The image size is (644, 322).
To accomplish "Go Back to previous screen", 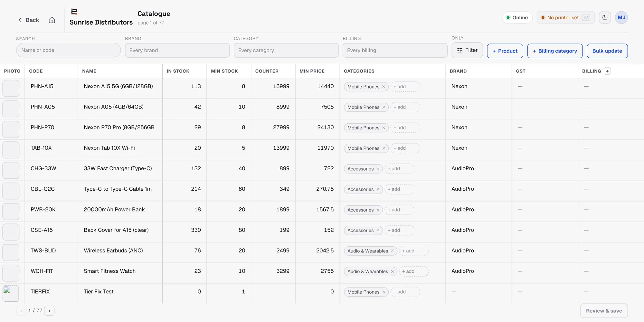I will tap(28, 20).
